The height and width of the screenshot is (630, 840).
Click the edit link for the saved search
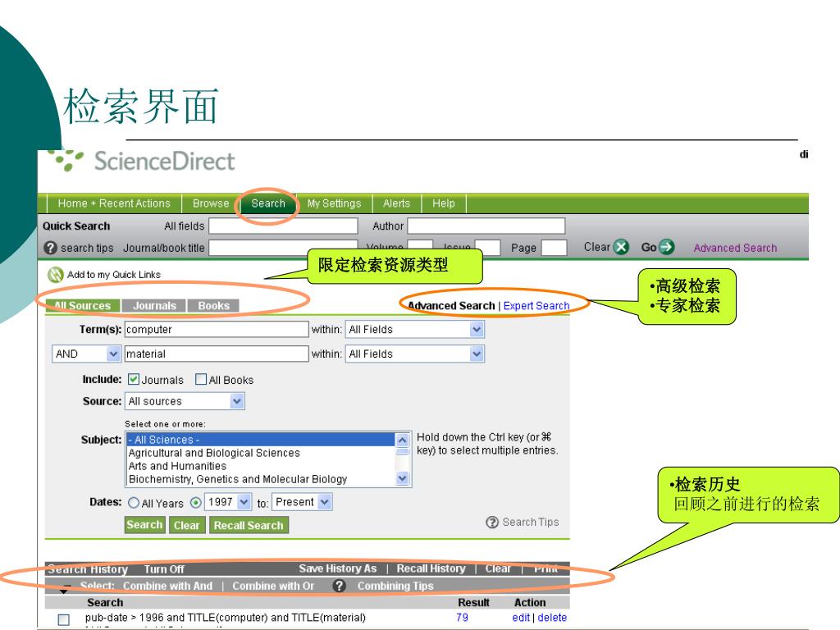point(521,617)
